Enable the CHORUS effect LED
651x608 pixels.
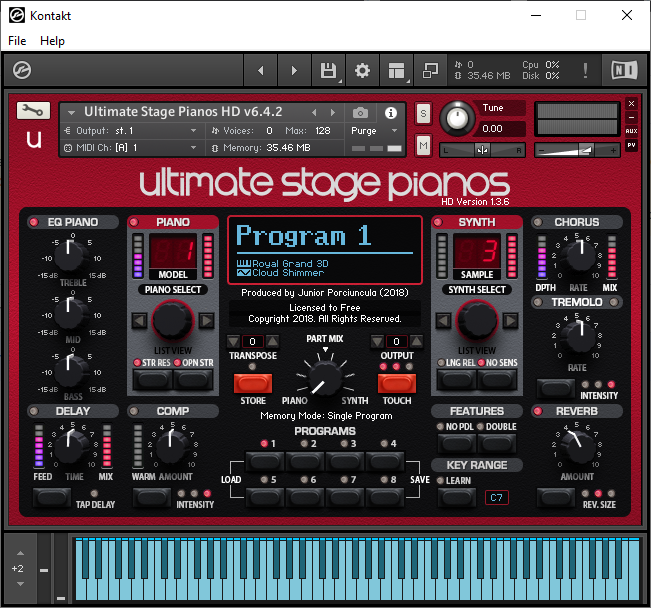[538, 222]
